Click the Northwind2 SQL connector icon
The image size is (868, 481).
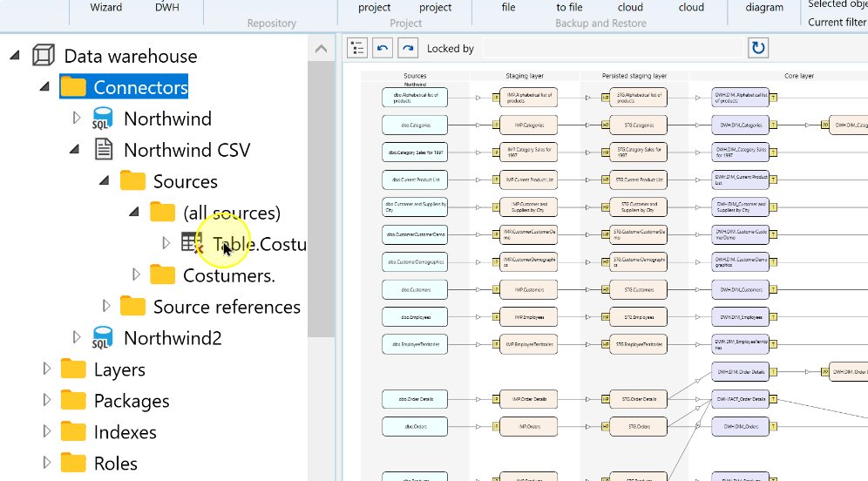click(103, 337)
